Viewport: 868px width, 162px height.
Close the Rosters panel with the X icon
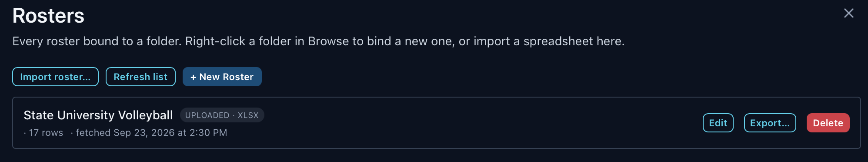click(x=848, y=13)
